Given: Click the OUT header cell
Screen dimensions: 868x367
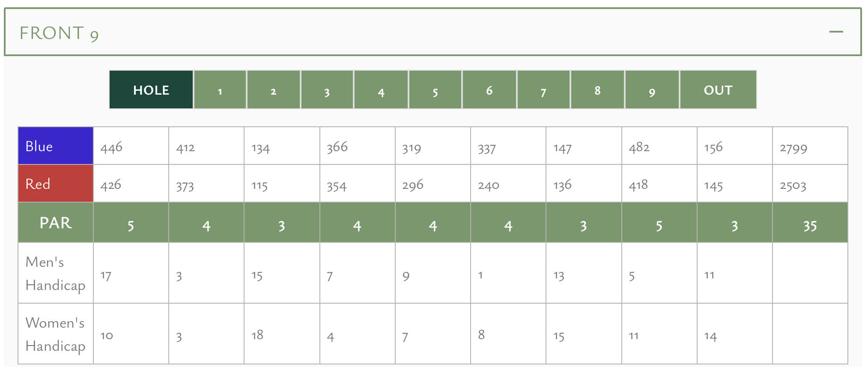Looking at the screenshot, I should click(718, 90).
